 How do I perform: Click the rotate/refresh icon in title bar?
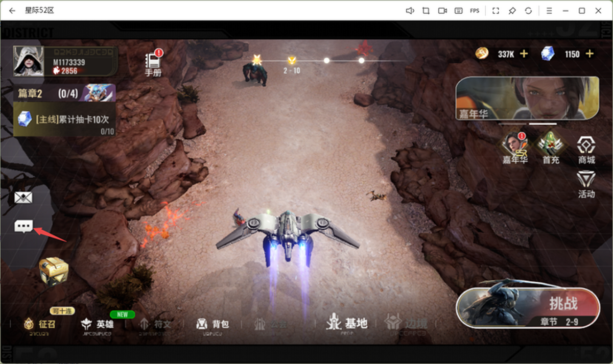[x=528, y=11]
